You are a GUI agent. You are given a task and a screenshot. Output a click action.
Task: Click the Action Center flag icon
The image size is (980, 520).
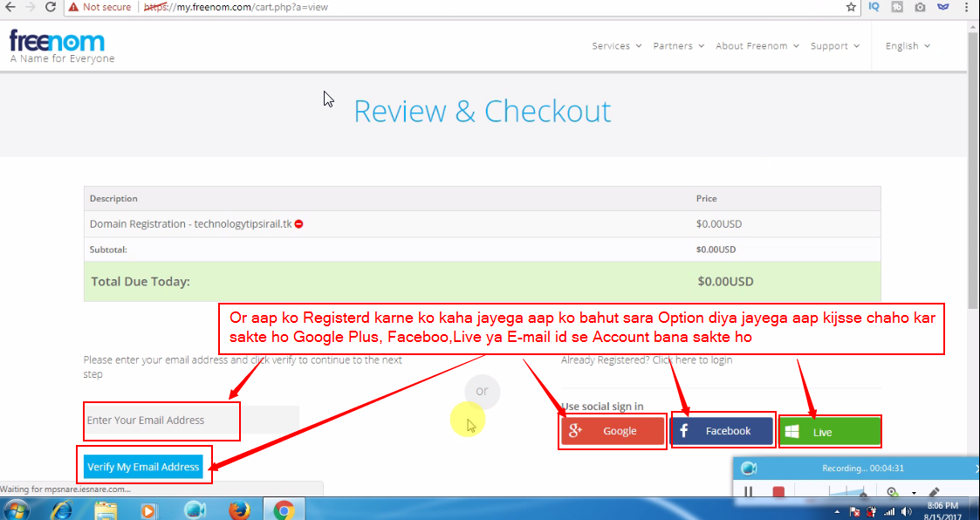(854, 512)
